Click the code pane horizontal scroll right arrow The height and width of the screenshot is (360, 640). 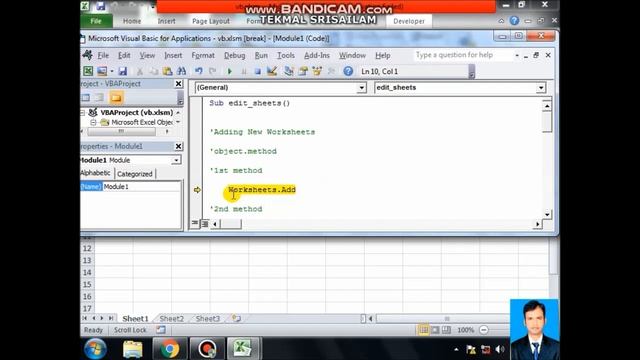coord(538,224)
